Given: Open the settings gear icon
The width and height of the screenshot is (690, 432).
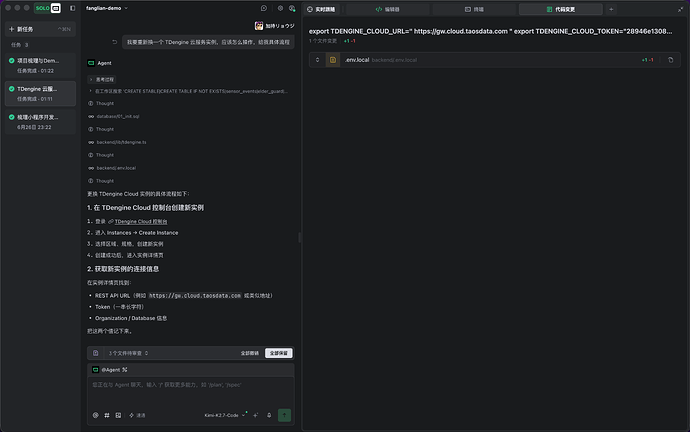Looking at the screenshot, I should point(280,8).
